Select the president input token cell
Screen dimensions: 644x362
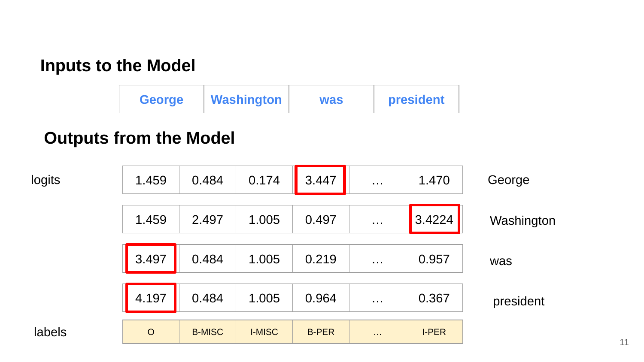[x=416, y=99]
